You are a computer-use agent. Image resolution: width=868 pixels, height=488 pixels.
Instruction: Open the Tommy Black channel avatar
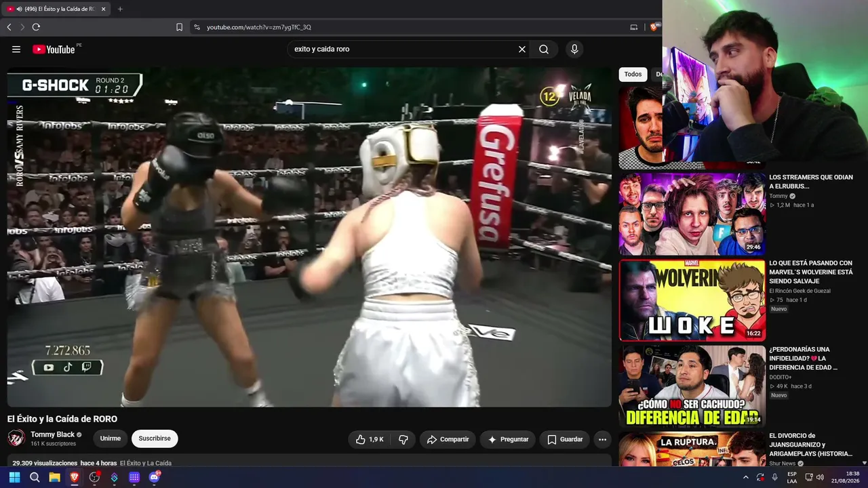click(16, 439)
